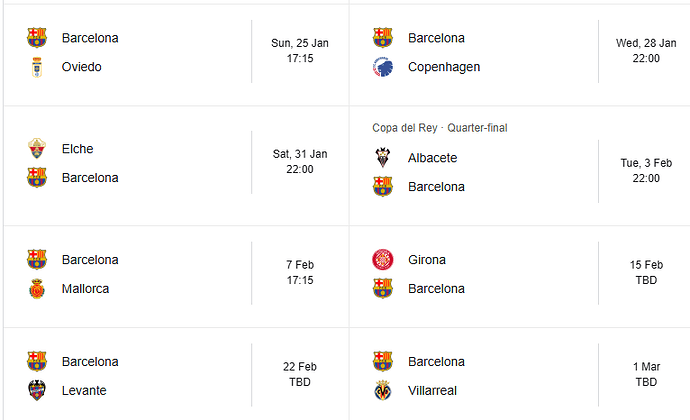The image size is (690, 420).
Task: Click the Albacete club crest
Action: [x=383, y=158]
